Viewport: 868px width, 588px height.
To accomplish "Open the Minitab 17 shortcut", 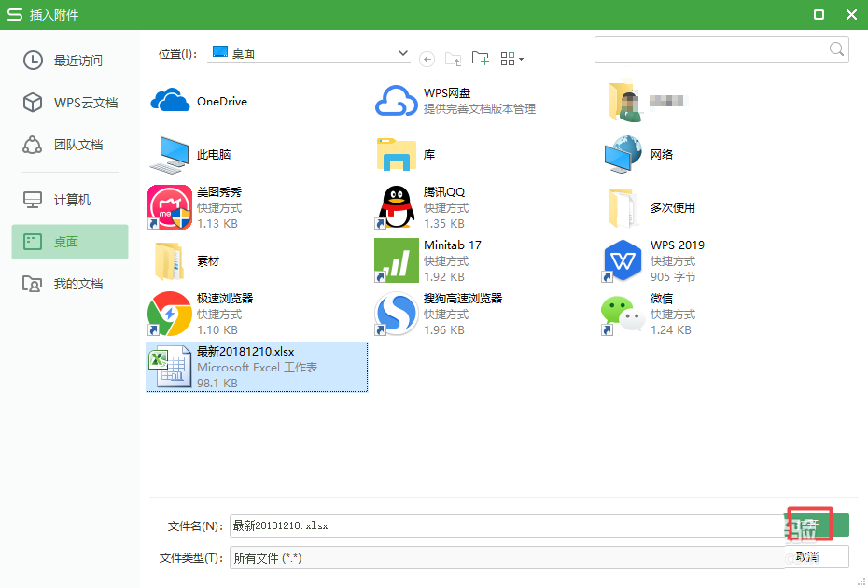I will tap(396, 259).
